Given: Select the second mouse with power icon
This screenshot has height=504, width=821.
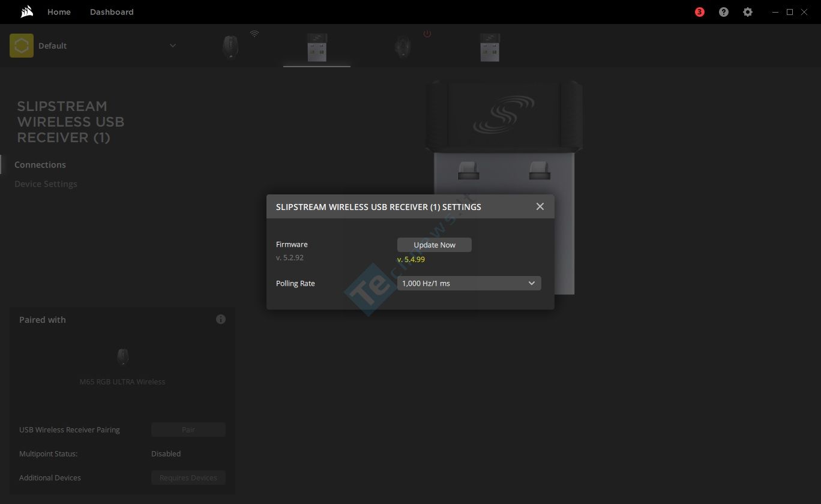Looking at the screenshot, I should (x=403, y=46).
